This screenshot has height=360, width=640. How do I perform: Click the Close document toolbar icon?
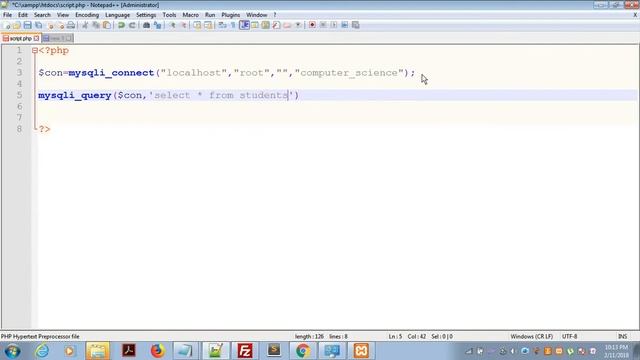(51, 25)
